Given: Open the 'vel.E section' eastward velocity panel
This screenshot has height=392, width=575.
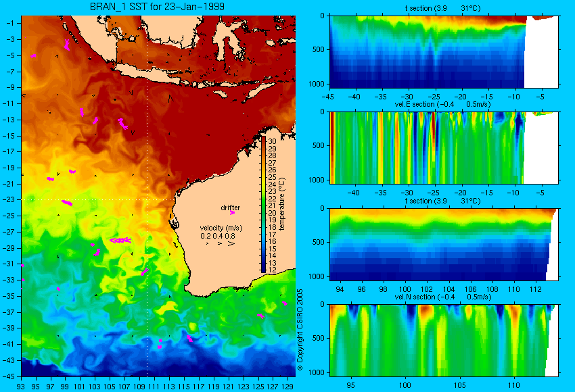Looking at the screenshot, I should coord(444,147).
